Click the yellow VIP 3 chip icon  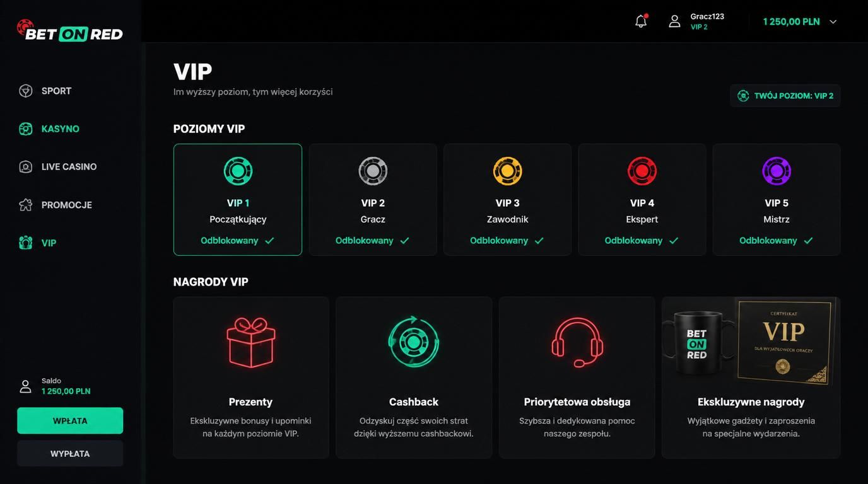(x=507, y=171)
